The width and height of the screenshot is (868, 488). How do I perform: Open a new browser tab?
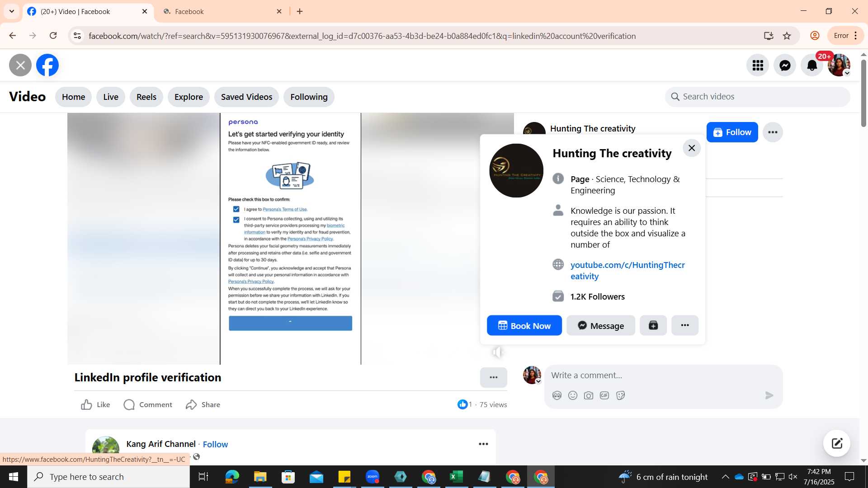click(x=300, y=11)
